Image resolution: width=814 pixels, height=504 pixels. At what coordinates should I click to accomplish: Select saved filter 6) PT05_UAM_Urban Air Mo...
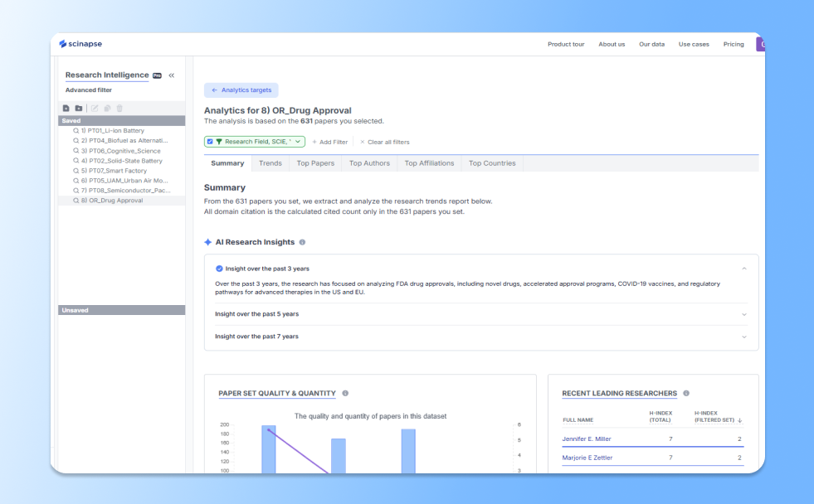121,181
